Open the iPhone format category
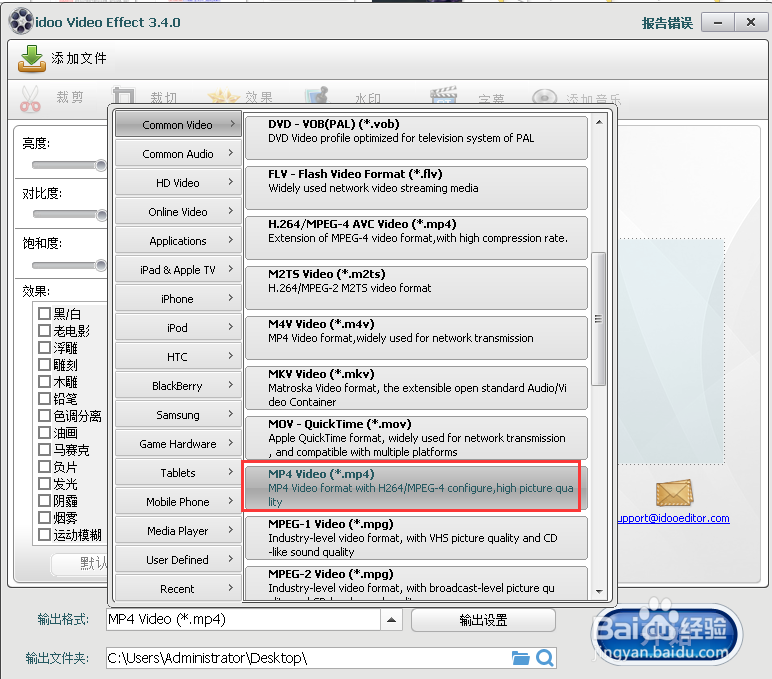Screen dimensions: 772x679 click(x=178, y=299)
